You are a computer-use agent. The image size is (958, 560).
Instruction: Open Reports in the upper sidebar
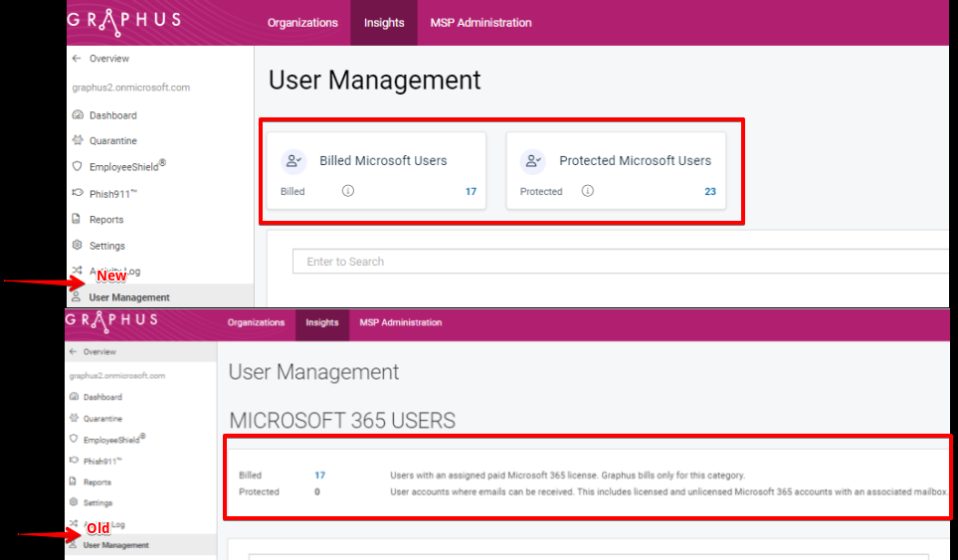(106, 219)
